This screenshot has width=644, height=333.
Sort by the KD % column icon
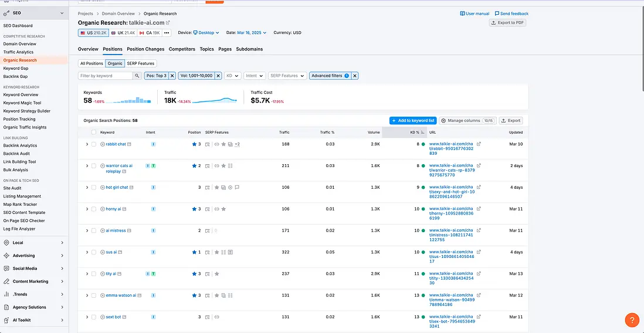coord(423,132)
